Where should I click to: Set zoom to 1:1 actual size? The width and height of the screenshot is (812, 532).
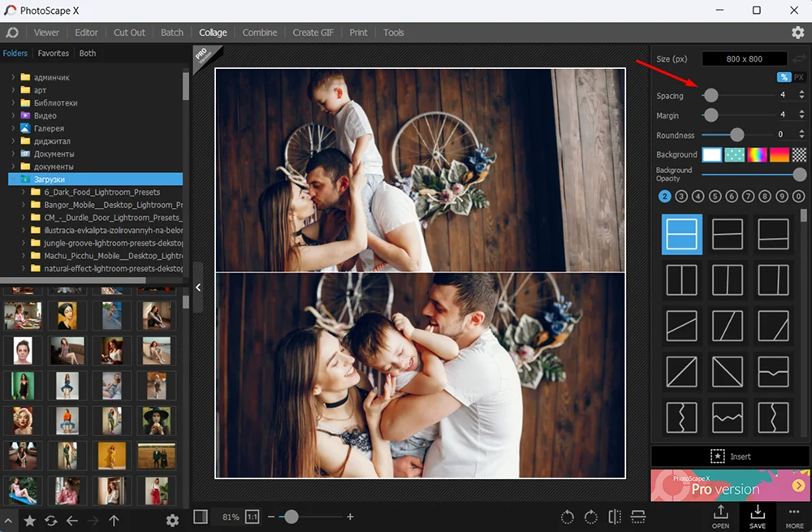[253, 517]
